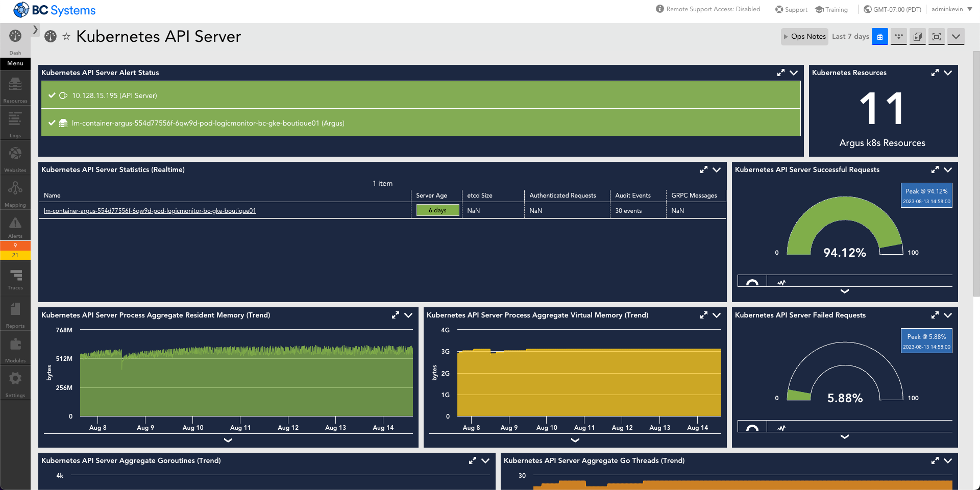
Task: Open the Go Threads widget options menu
Action: coord(948,460)
